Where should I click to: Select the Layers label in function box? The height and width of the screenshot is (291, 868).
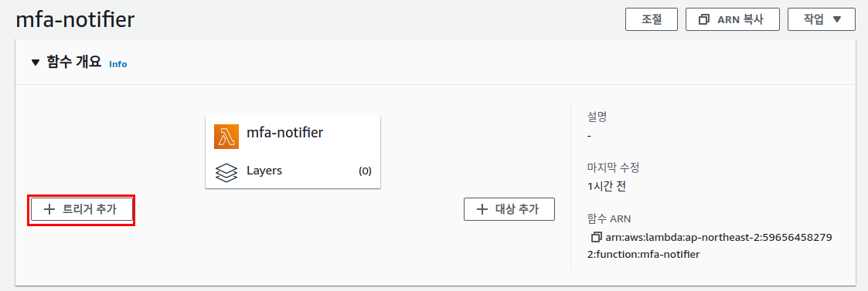point(264,171)
